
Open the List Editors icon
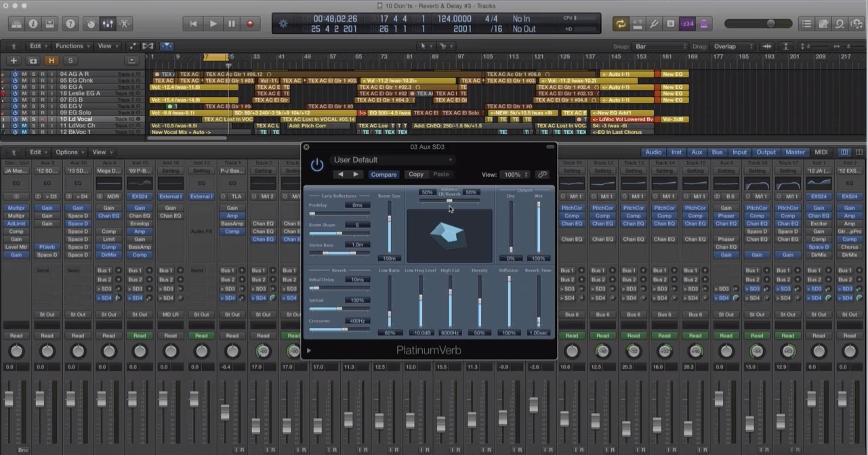pos(806,24)
